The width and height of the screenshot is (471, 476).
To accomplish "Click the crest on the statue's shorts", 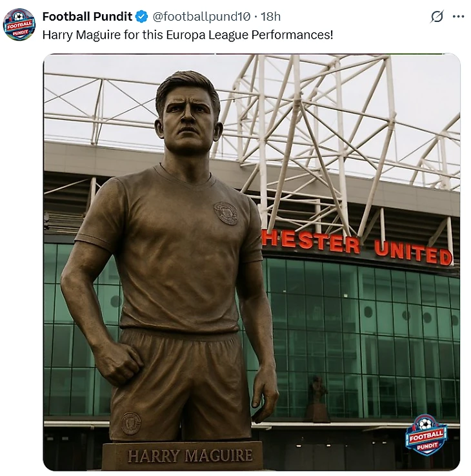I will click(x=131, y=423).
